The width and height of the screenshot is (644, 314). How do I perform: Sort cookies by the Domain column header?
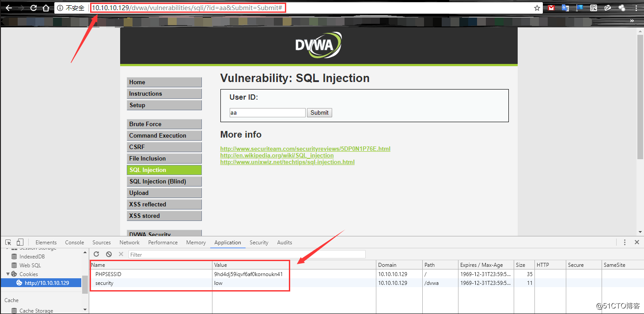point(399,265)
